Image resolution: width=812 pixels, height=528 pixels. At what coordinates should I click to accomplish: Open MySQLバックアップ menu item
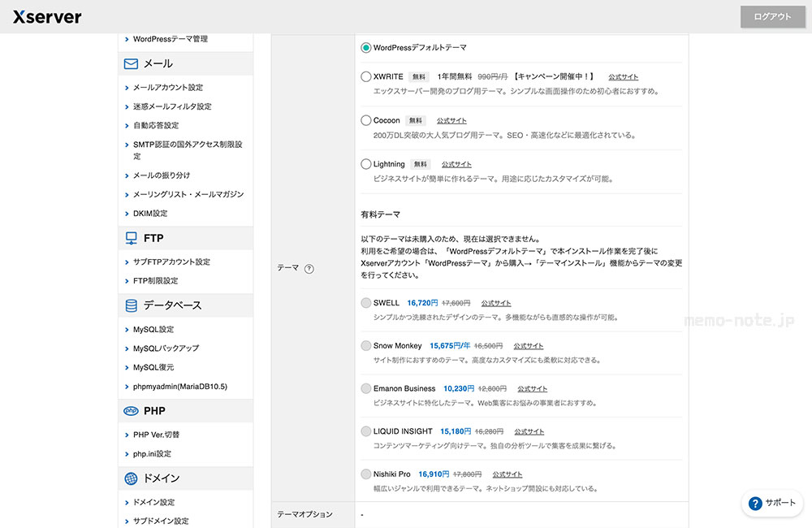pos(166,348)
